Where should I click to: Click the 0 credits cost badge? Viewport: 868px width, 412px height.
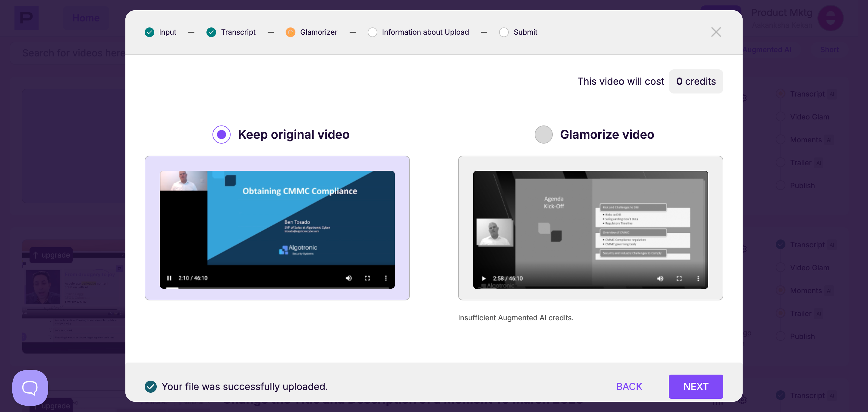[696, 81]
